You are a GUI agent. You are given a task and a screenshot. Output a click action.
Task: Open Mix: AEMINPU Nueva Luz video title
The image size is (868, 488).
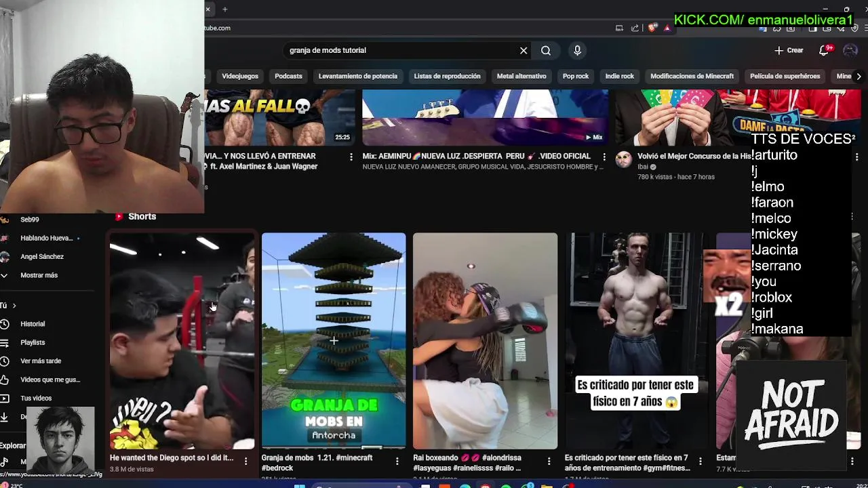[477, 156]
